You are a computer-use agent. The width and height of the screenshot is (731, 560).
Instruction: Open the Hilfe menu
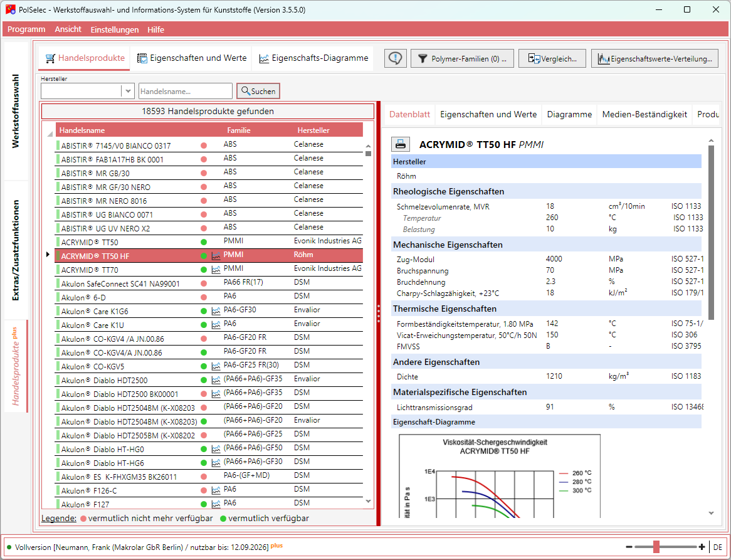[x=155, y=29]
